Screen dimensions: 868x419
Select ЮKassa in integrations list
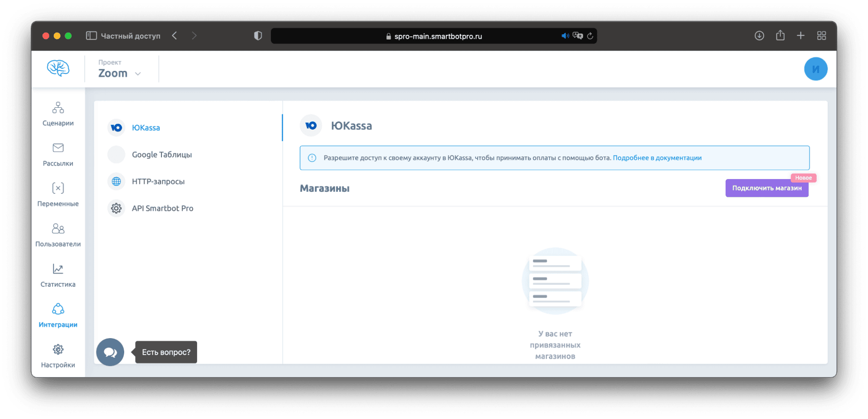tap(145, 128)
